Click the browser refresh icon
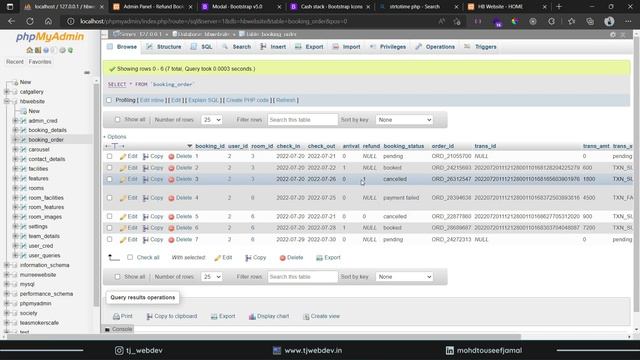Screen dimensions: 640x360 click(30, 21)
